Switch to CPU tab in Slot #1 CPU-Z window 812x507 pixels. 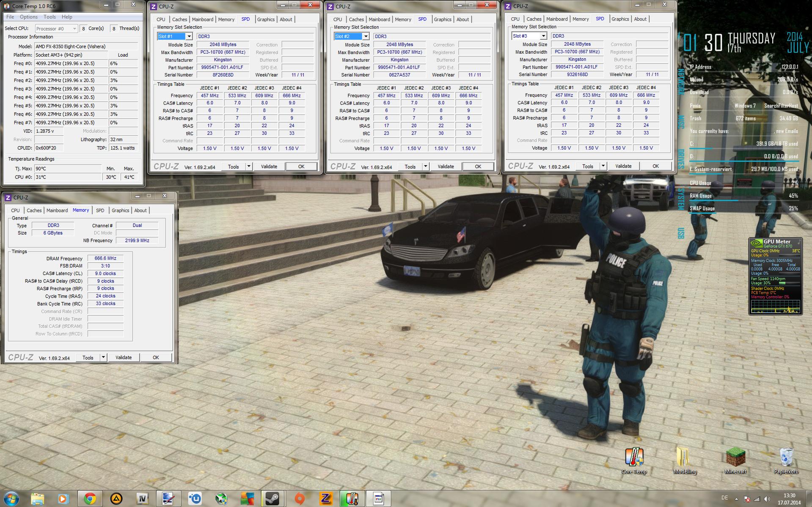tap(161, 19)
